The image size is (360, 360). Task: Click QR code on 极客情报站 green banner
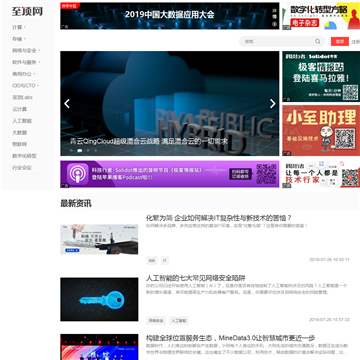tap(350, 92)
